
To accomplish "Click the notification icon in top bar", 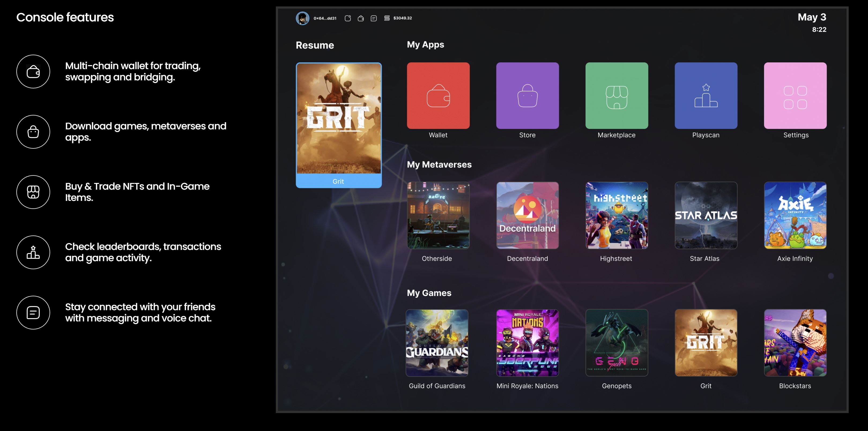I will click(348, 18).
